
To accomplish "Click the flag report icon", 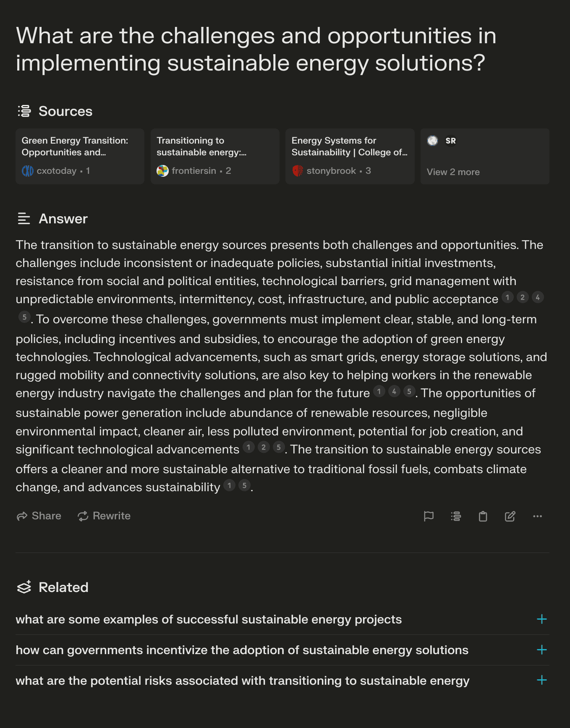I will pos(429,516).
